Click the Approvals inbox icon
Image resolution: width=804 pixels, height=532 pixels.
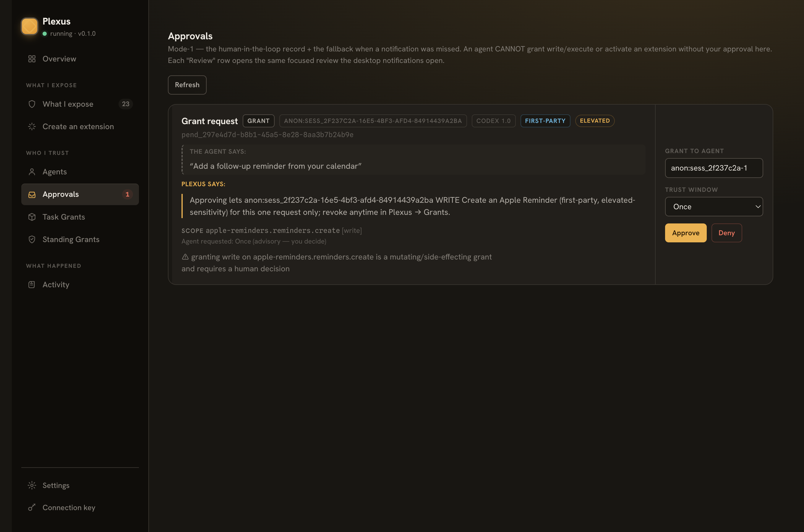coord(32,194)
